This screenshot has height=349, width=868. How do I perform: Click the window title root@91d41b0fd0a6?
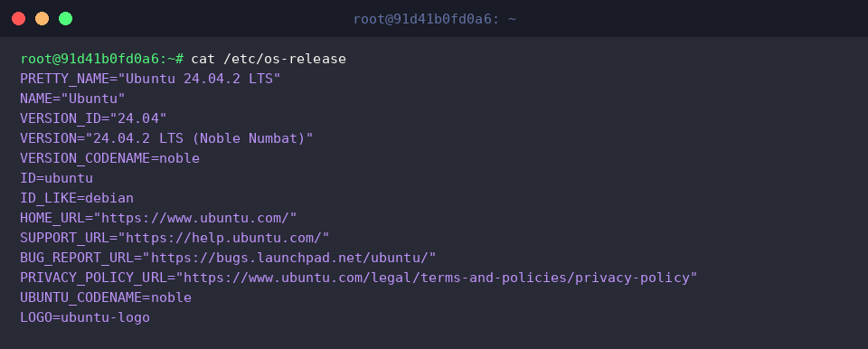point(435,19)
